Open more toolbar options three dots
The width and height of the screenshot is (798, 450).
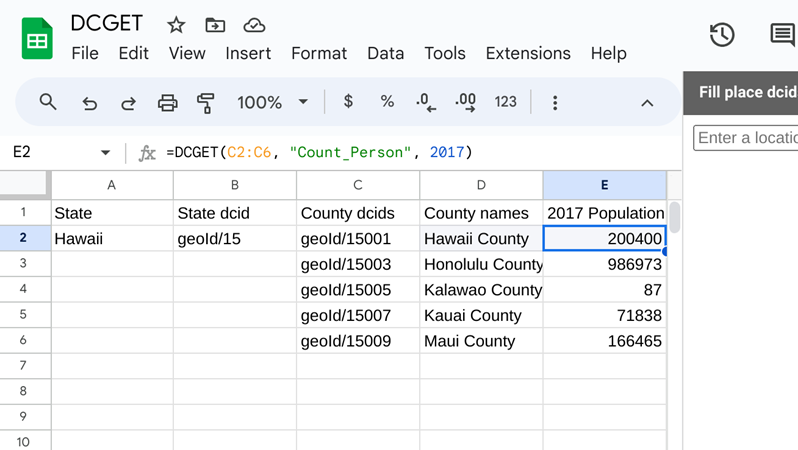(555, 103)
